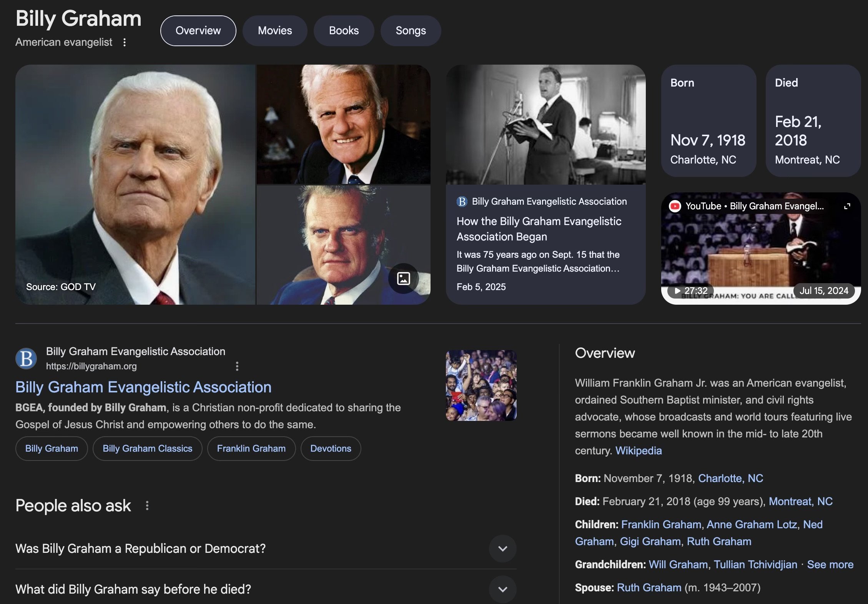
Task: Click the Devotions sitelink chip
Action: 331,449
